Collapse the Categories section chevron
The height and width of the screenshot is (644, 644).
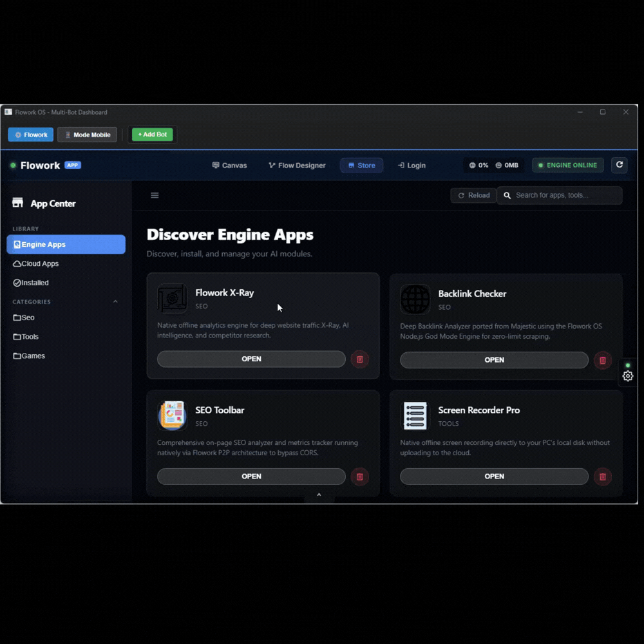coord(116,301)
